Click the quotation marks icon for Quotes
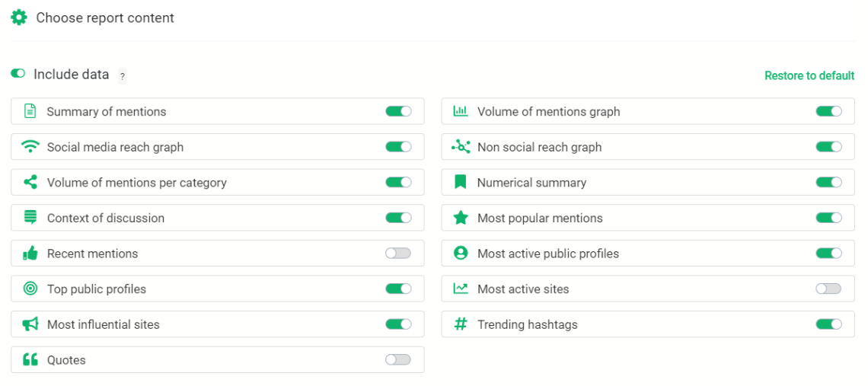 tap(30, 360)
